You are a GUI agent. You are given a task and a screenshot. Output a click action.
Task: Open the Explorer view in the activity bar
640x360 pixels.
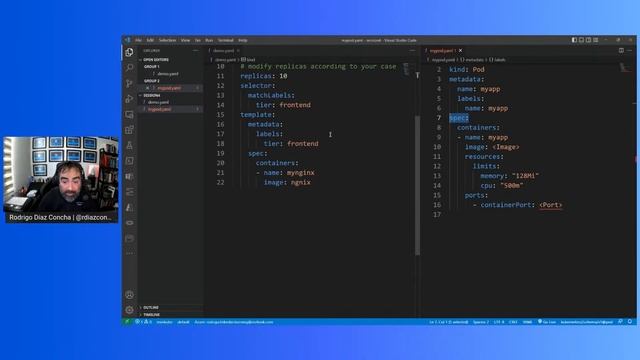[x=129, y=52]
